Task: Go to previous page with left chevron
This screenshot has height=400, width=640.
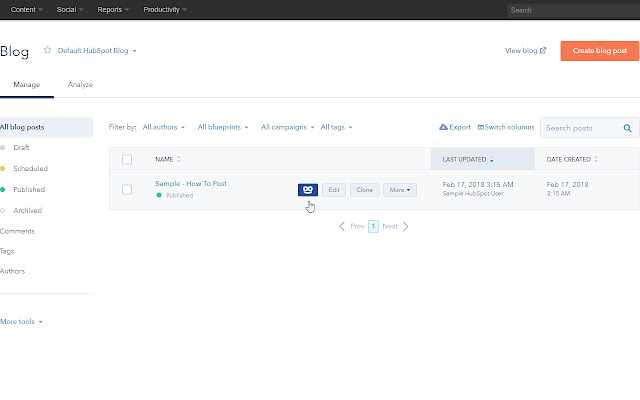Action: [342, 226]
